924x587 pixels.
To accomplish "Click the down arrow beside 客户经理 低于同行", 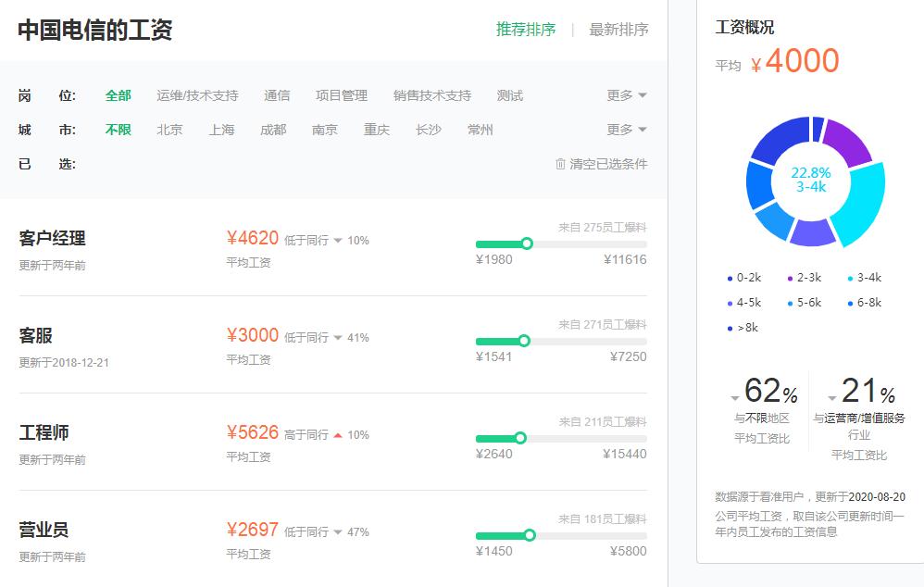I will click(x=338, y=240).
